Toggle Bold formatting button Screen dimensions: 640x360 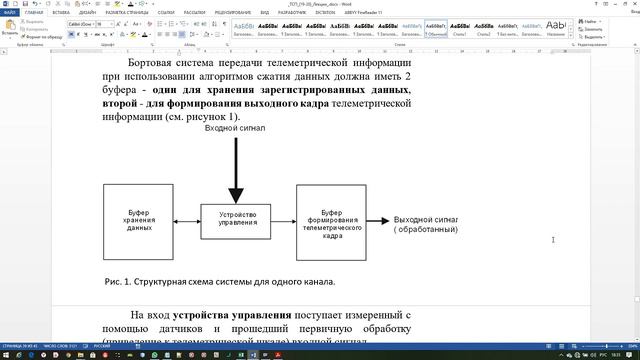[71, 35]
